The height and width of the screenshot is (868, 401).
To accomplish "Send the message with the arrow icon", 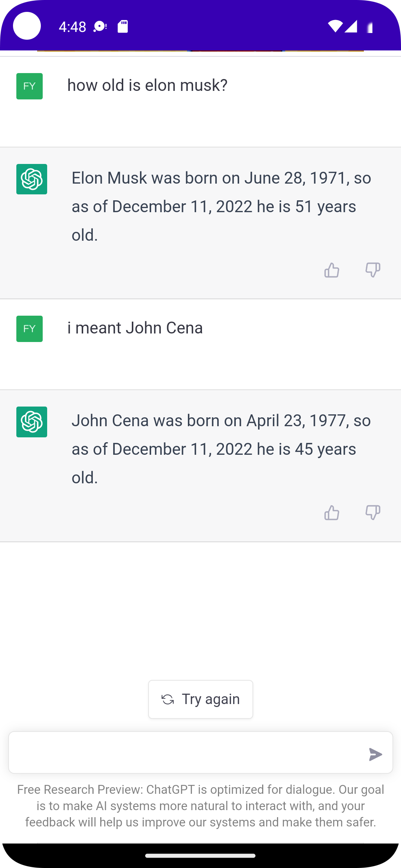I will pyautogui.click(x=375, y=754).
